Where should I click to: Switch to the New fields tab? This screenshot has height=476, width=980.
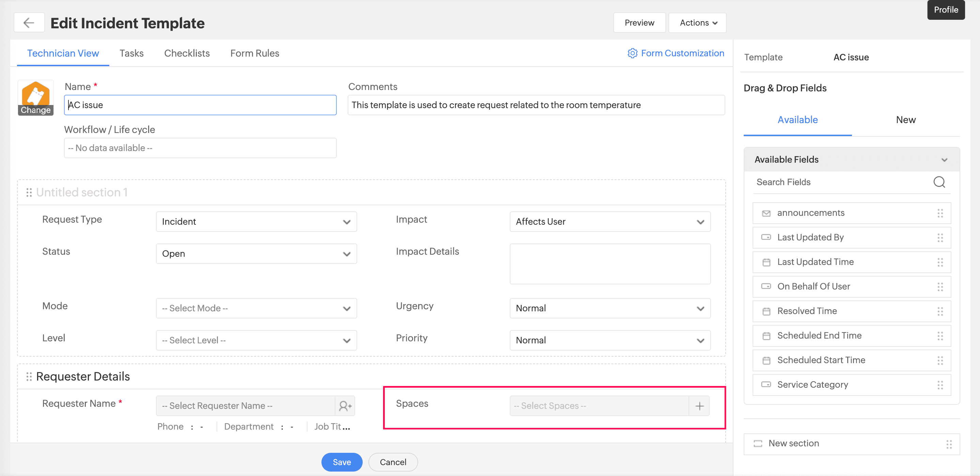[x=905, y=120]
